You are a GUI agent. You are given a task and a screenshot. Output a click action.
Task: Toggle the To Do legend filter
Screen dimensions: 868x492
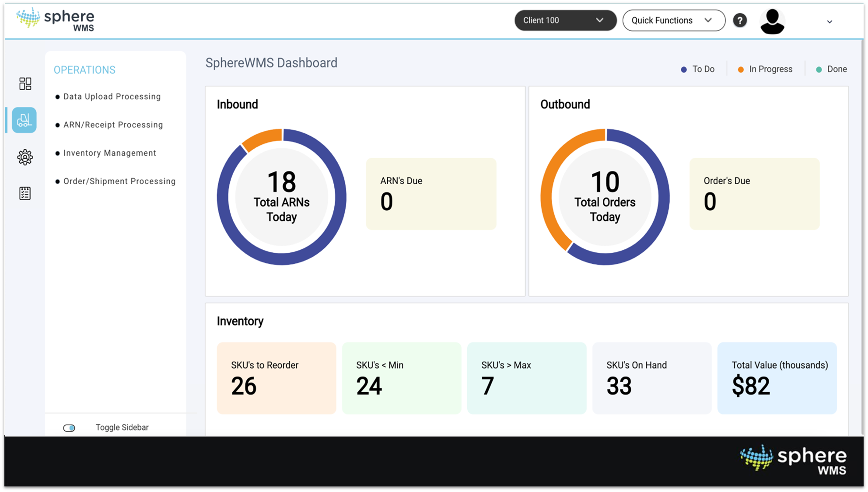coord(698,69)
